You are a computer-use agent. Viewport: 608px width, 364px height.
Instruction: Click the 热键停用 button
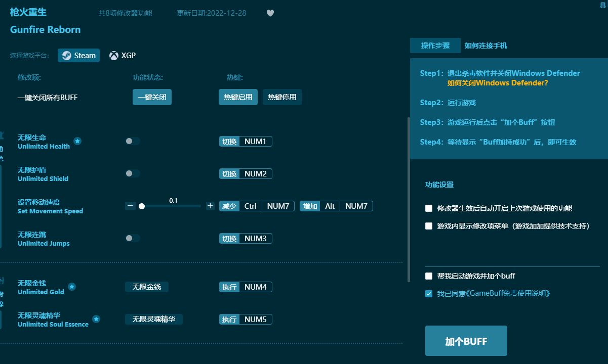tap(282, 97)
